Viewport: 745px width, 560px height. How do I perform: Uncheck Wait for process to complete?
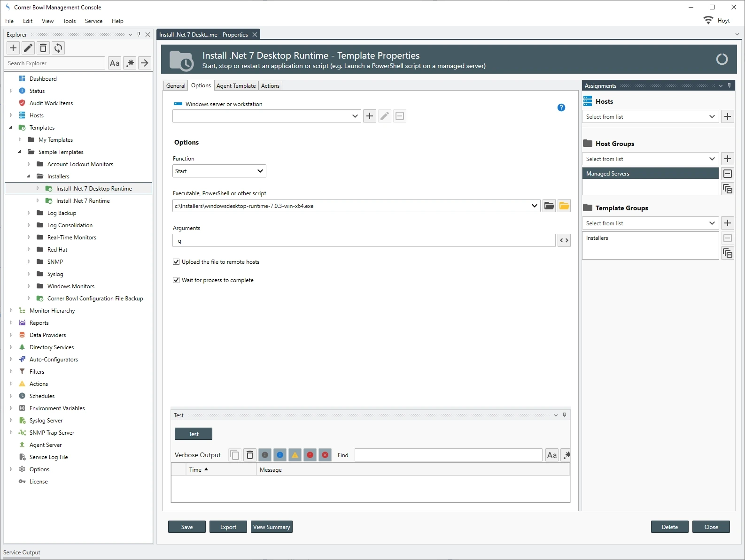176,280
